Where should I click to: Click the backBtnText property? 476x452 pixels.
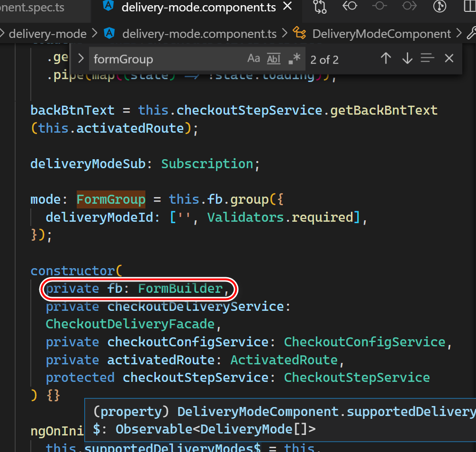coord(72,110)
